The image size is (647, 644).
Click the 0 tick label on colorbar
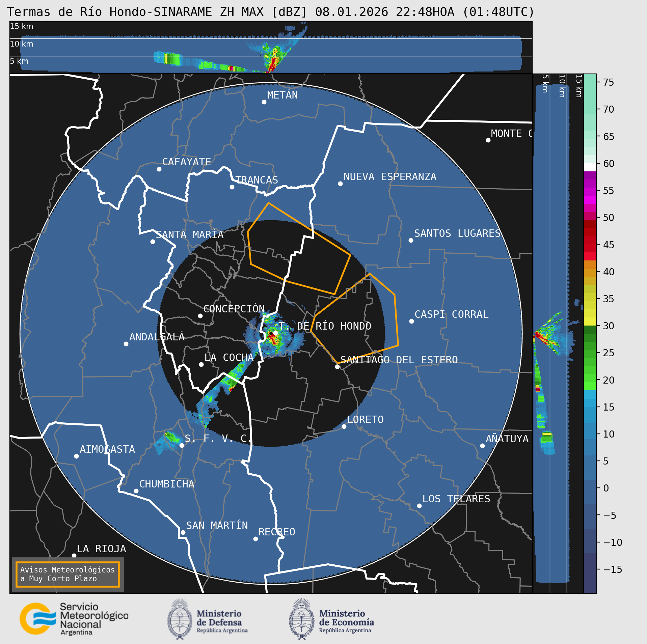coord(606,488)
